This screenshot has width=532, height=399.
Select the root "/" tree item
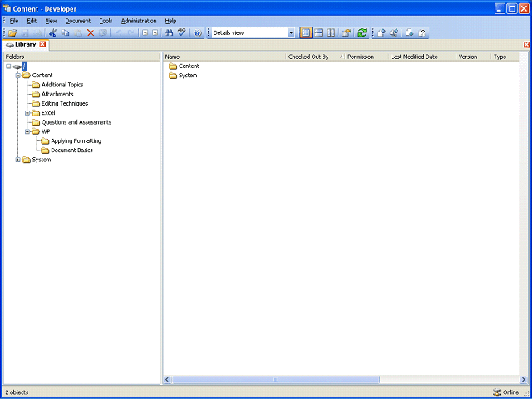tap(24, 66)
